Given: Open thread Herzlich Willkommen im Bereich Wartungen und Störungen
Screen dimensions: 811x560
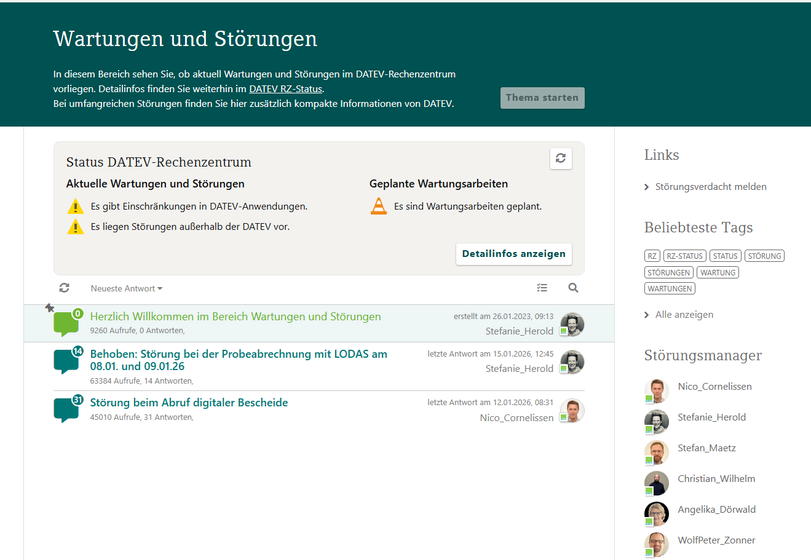Looking at the screenshot, I should point(235,316).
